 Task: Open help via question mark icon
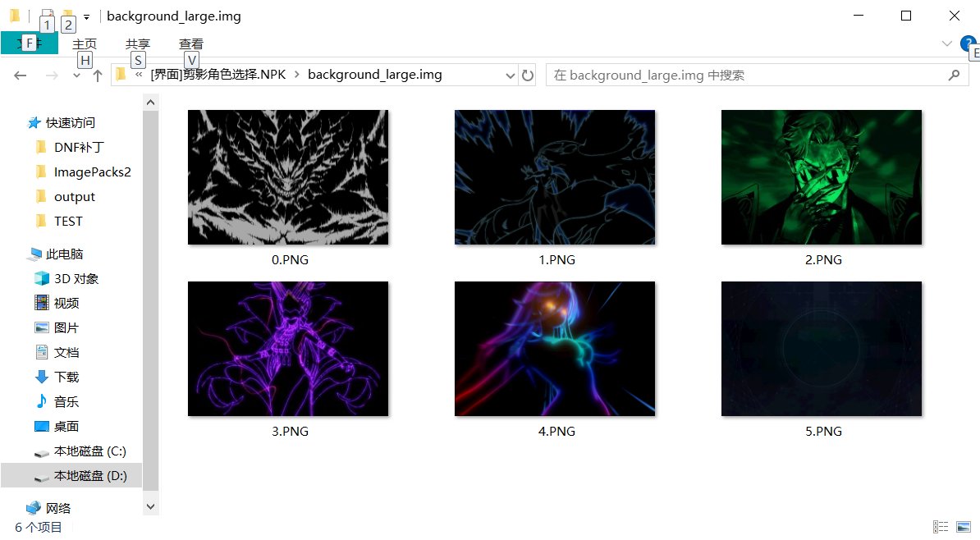click(969, 43)
